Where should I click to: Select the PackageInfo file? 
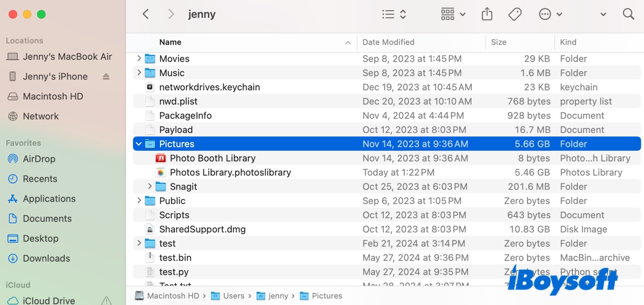tap(185, 115)
